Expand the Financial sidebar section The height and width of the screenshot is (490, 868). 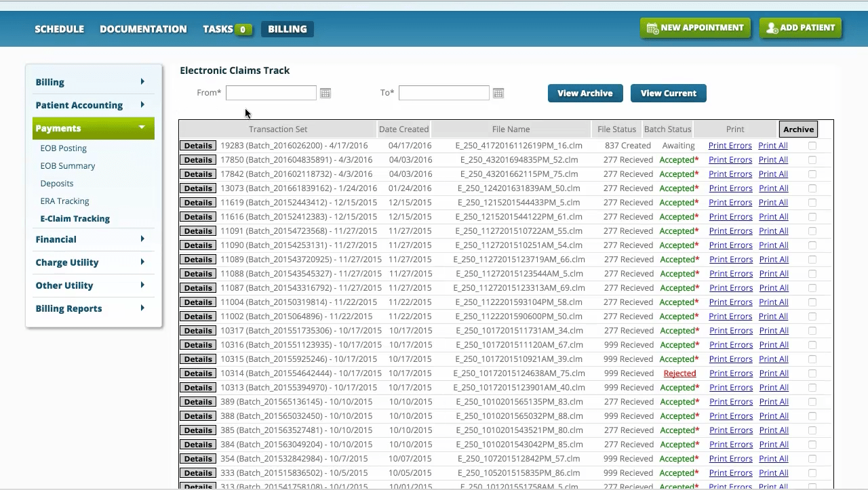[x=94, y=239]
